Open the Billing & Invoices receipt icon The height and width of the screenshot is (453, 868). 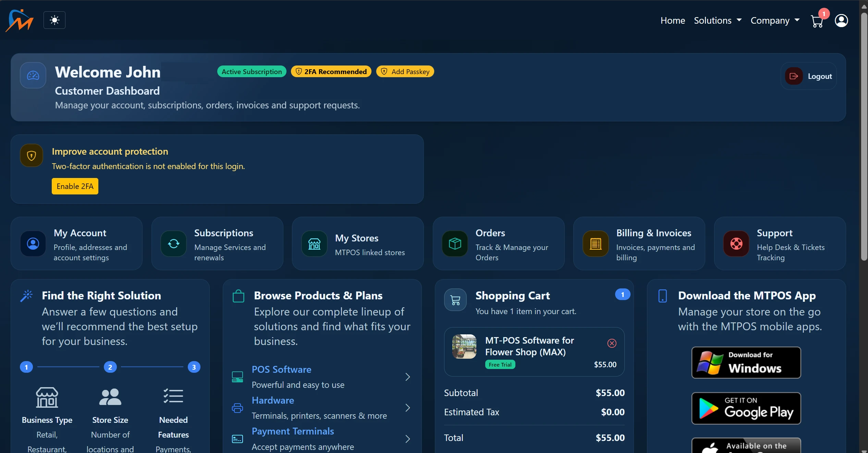596,243
